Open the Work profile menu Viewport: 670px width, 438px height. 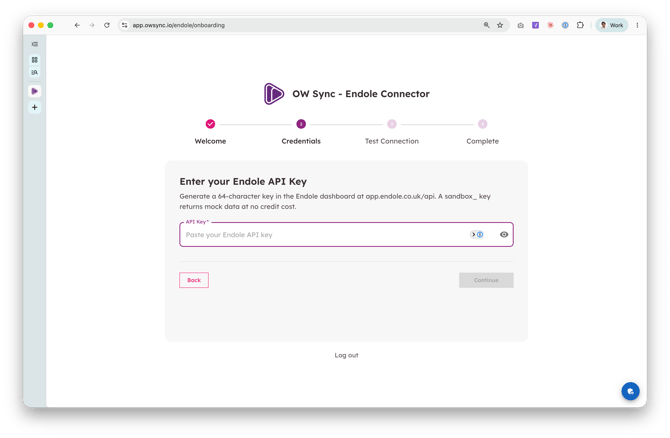(612, 25)
